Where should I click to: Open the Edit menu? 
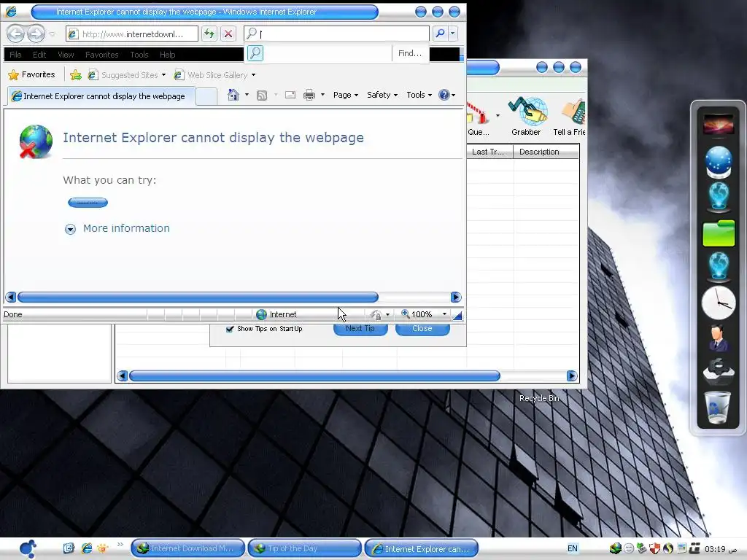(x=39, y=55)
